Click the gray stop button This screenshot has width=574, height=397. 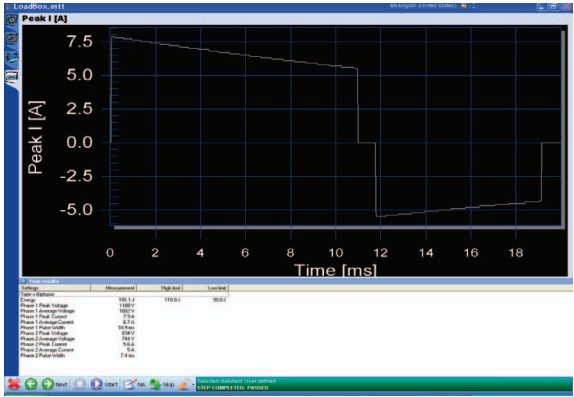coord(80,384)
